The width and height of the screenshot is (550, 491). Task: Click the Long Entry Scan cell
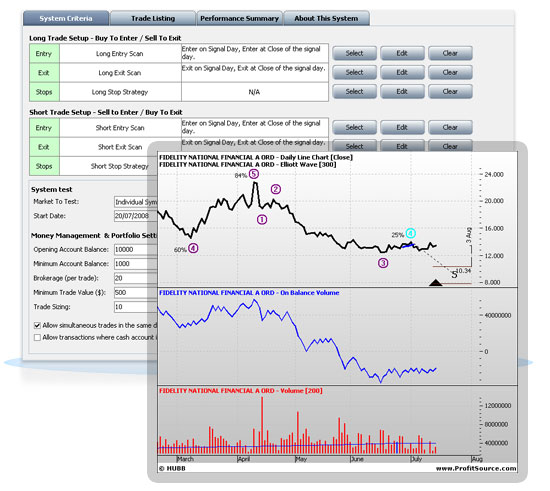pyautogui.click(x=120, y=54)
